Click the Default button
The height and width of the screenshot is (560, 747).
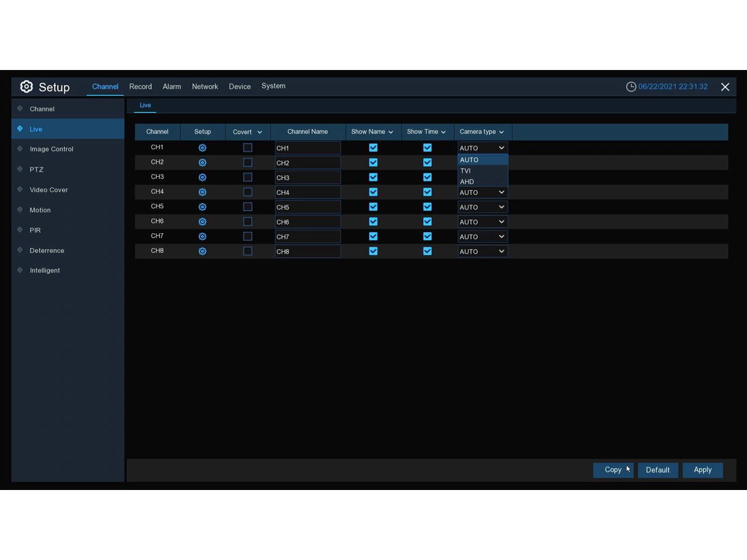pyautogui.click(x=658, y=470)
